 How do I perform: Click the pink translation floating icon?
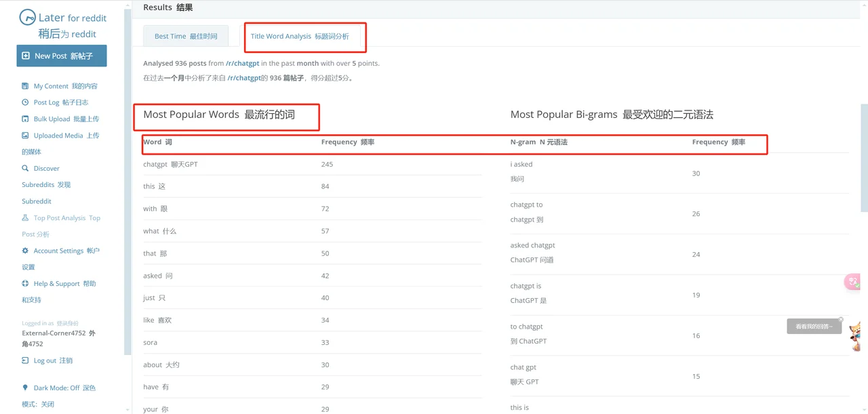click(x=852, y=281)
